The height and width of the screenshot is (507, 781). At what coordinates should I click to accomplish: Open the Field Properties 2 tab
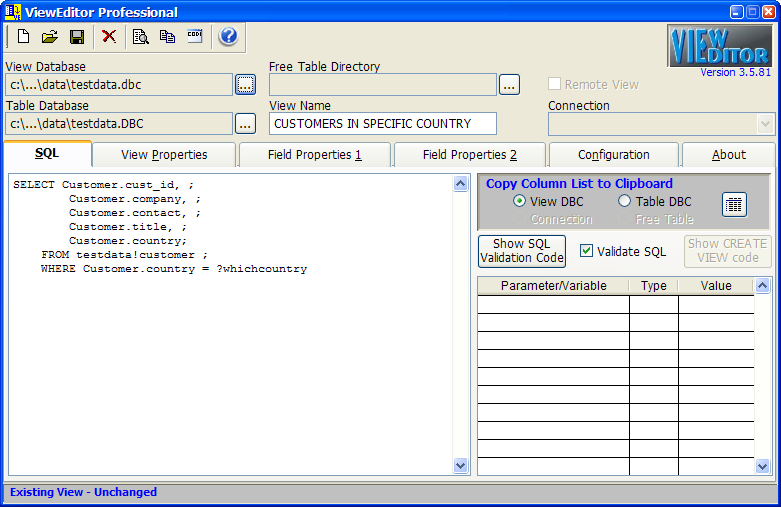(470, 155)
